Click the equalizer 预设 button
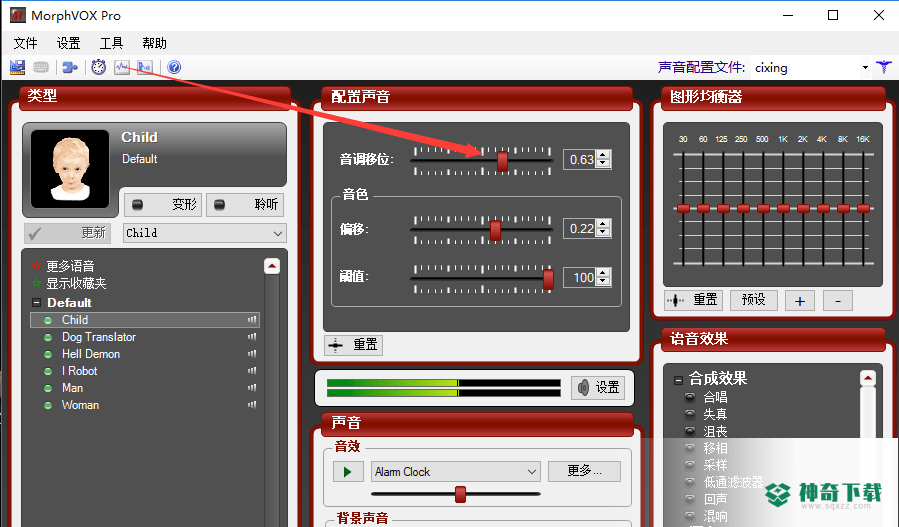The height and width of the screenshot is (527, 899). click(x=753, y=300)
